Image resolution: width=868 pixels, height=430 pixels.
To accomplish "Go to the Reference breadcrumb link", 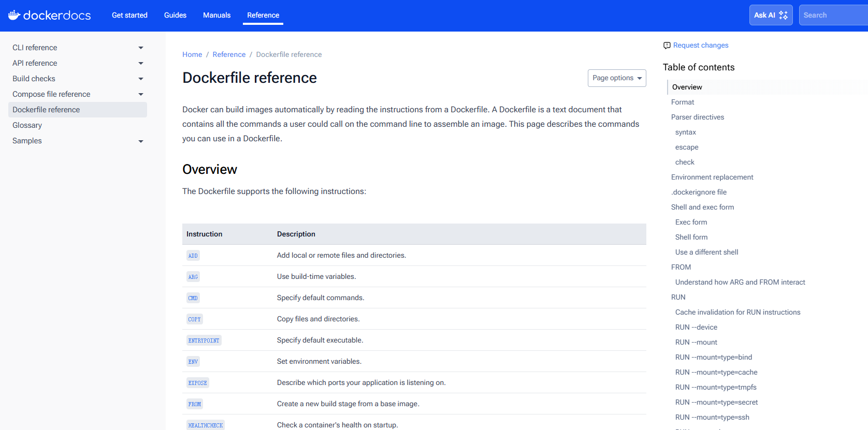I will pyautogui.click(x=229, y=54).
